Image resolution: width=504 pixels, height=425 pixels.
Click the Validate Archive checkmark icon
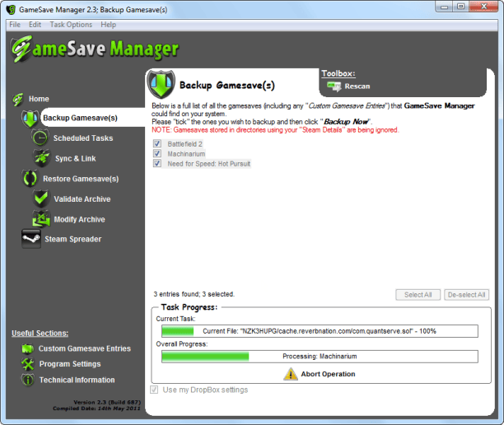tap(41, 198)
